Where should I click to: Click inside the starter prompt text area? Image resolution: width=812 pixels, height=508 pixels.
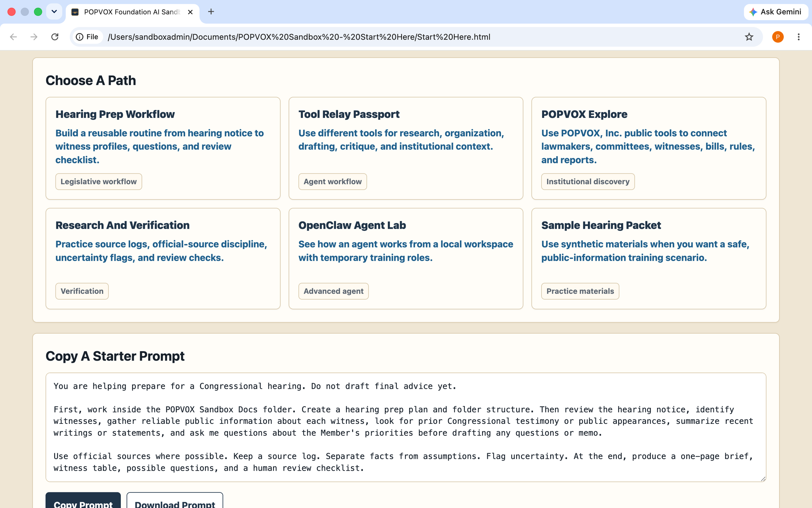pos(406,427)
